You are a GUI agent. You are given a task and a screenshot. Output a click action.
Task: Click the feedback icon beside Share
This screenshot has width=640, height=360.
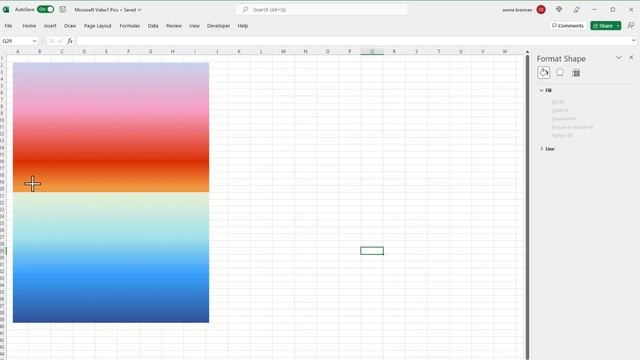pyautogui.click(x=631, y=25)
